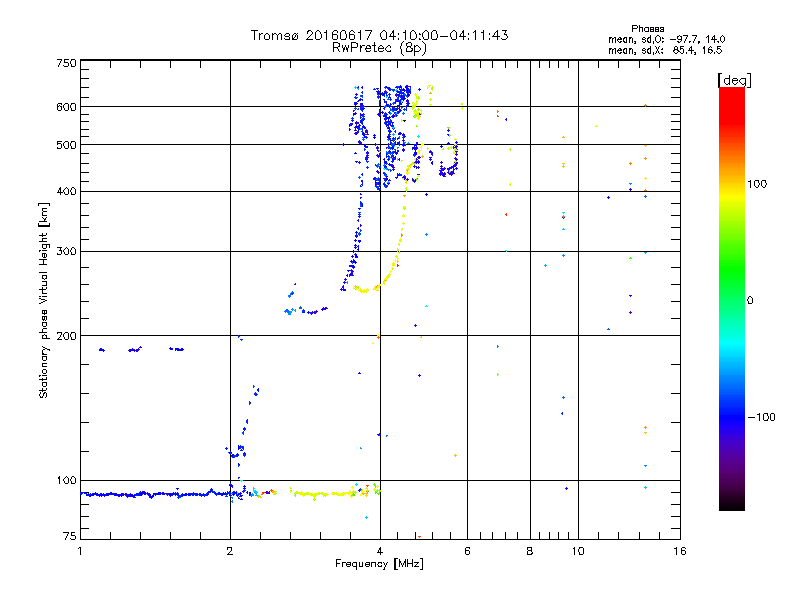Screen dimensions: 800x600
Task: Click the colorbar label '100'
Action: 757,184
